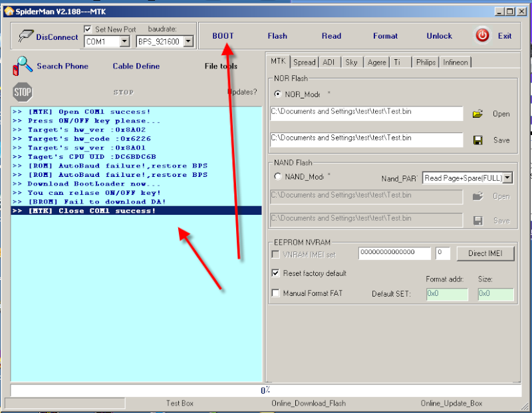Click the red power Exit icon
Screen dimensions: 532x413
point(482,35)
